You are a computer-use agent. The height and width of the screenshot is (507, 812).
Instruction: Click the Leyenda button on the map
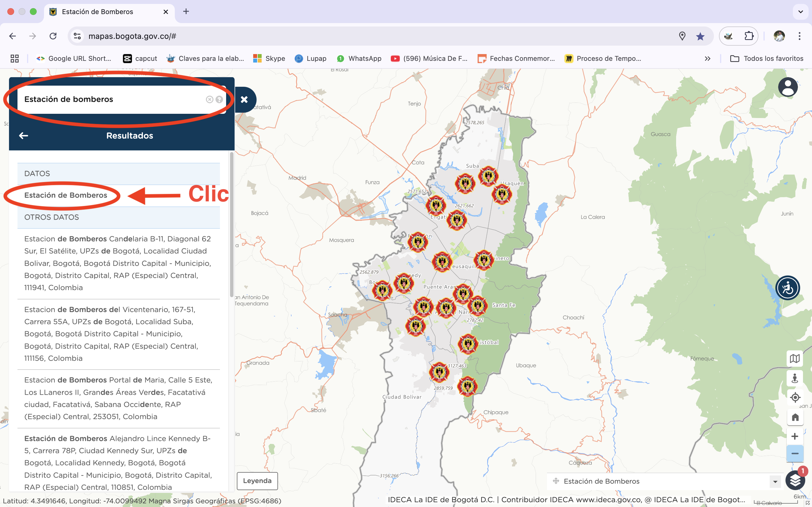point(257,480)
